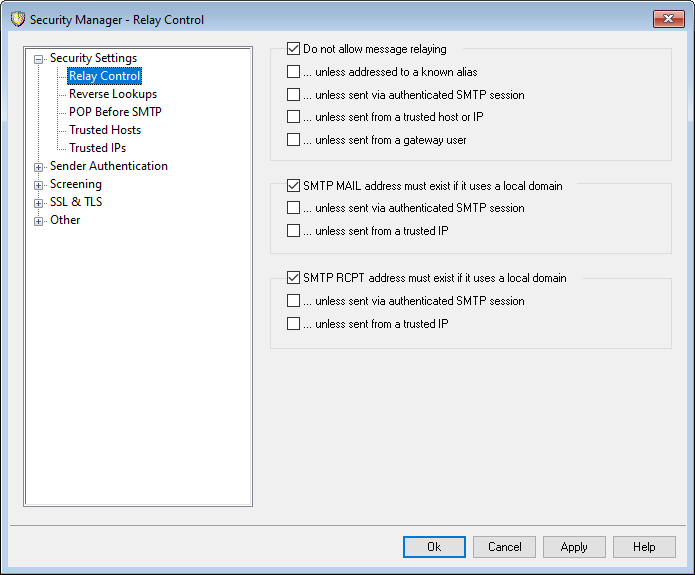Expand the Other tree node
This screenshot has width=695, height=575.
click(x=39, y=221)
